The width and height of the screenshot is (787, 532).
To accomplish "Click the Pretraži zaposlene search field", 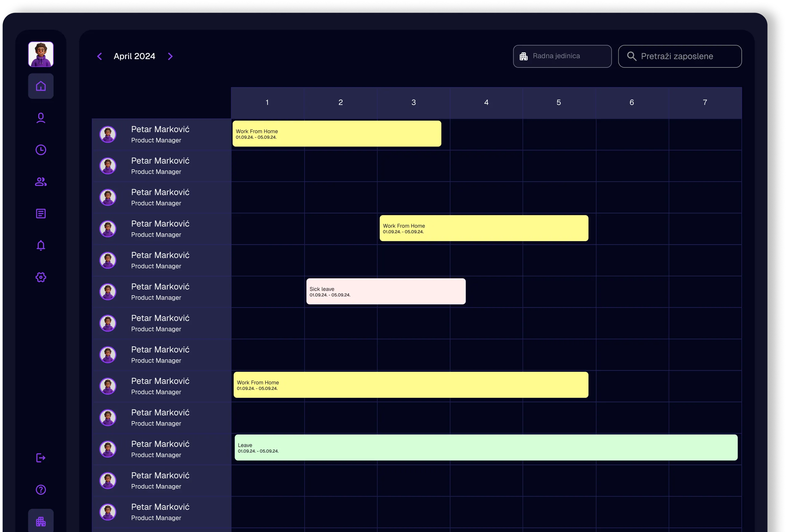I will coord(680,56).
